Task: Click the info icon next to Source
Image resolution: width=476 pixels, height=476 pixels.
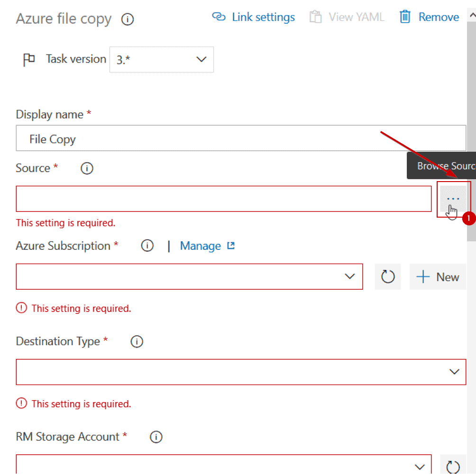Action: [87, 168]
